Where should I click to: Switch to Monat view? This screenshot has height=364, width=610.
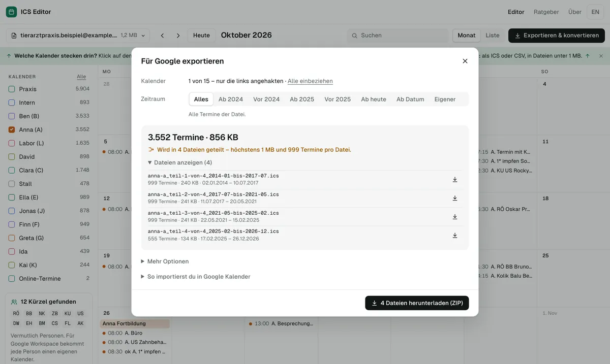[x=467, y=36]
